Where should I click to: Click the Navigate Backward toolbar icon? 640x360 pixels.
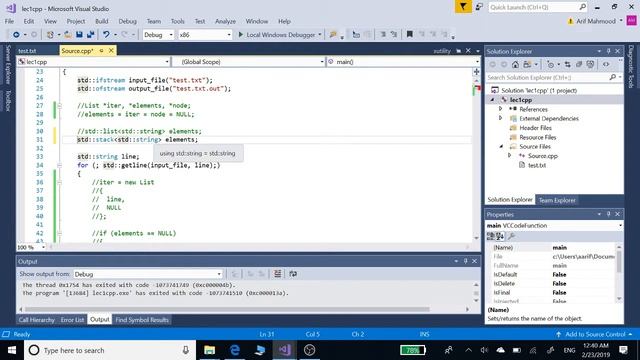[x=16, y=35]
